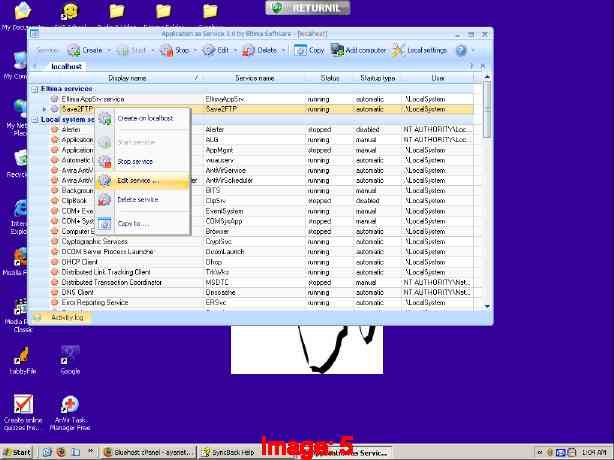Sort by Startup type column header
This screenshot has width=614, height=460.
[377, 78]
